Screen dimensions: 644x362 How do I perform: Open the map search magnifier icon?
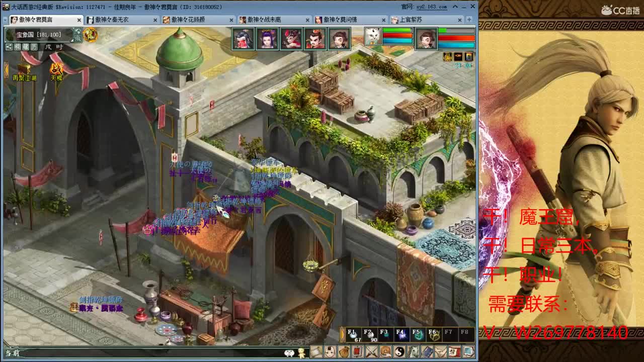coord(78,38)
